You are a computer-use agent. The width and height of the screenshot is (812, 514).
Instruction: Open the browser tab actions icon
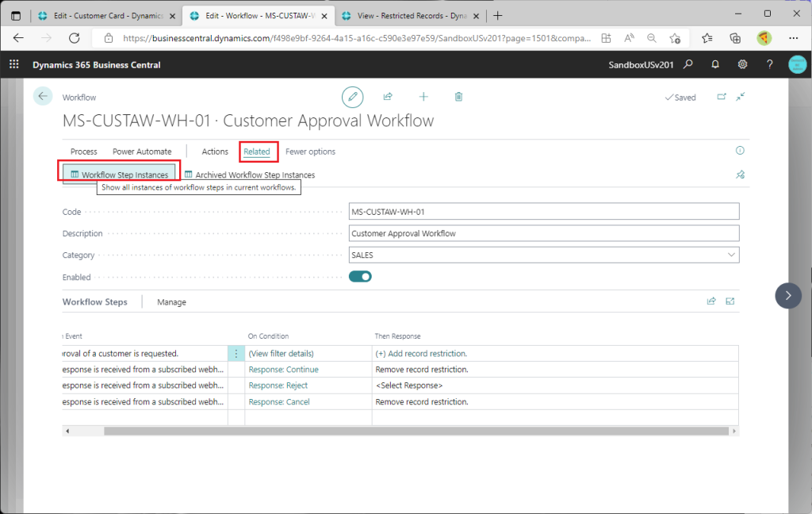(x=16, y=16)
